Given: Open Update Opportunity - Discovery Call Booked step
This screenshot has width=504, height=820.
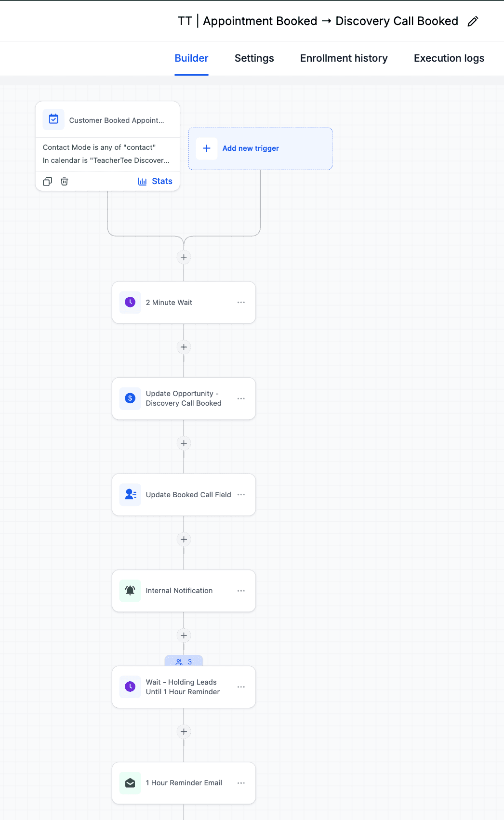Looking at the screenshot, I should click(x=184, y=398).
